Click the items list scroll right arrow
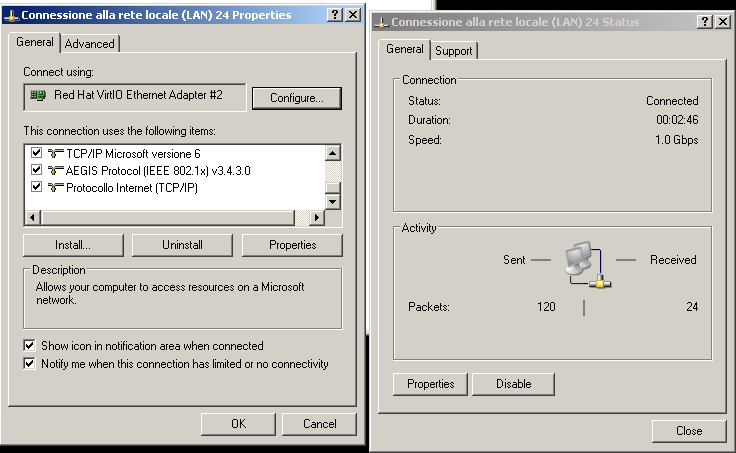The image size is (736, 453). (317, 217)
